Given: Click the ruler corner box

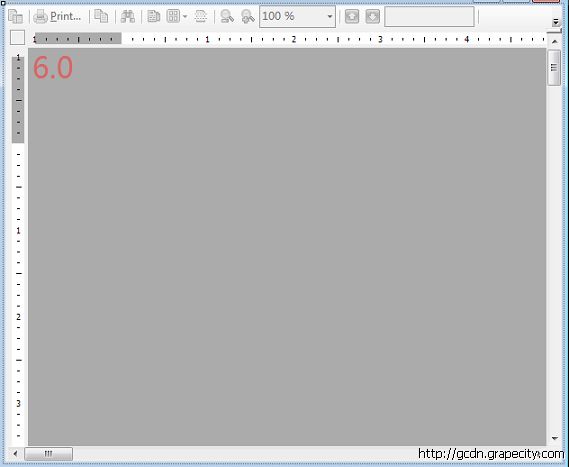Looking at the screenshot, I should tap(17, 38).
